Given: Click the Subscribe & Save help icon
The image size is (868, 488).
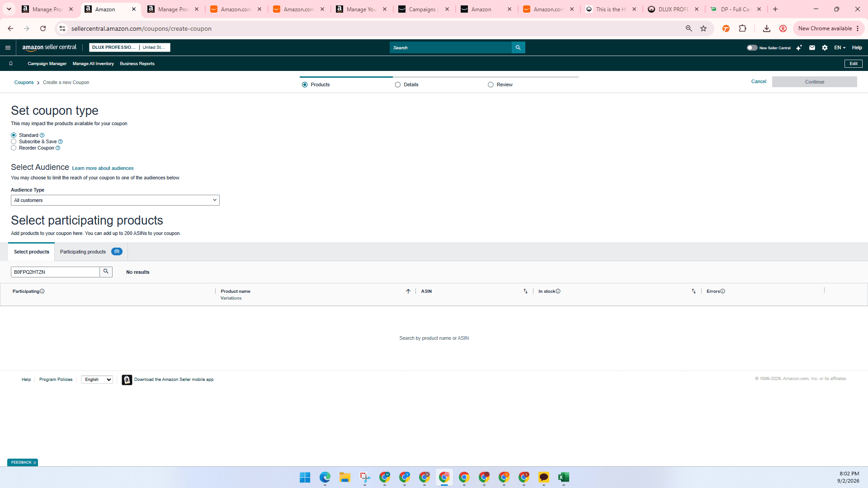Looking at the screenshot, I should pos(61,141).
